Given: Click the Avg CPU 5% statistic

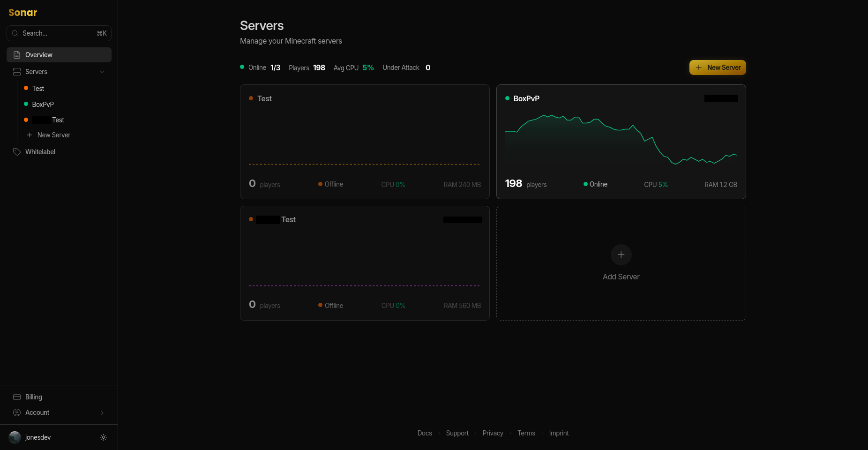Looking at the screenshot, I should 354,67.
